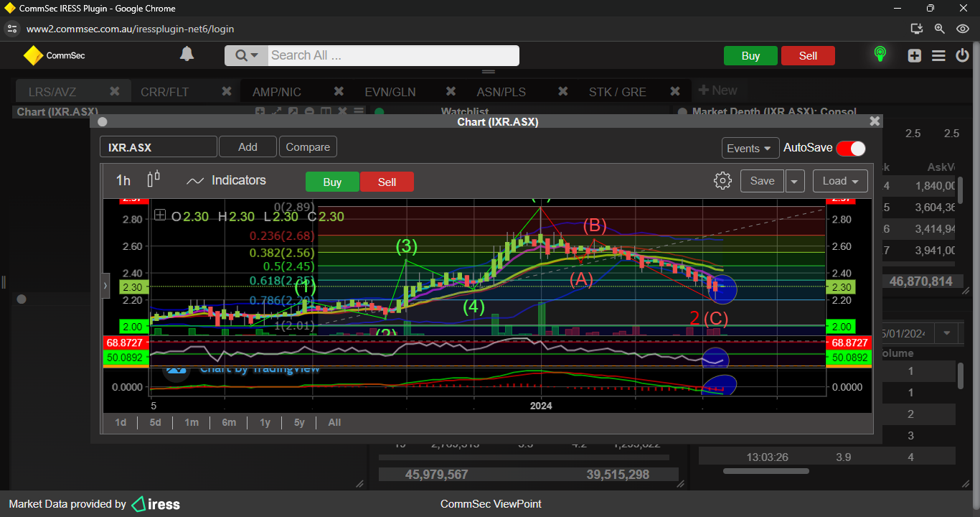Close the STK / GRE tab with its X
Image resolution: width=980 pixels, height=517 pixels.
(x=675, y=91)
